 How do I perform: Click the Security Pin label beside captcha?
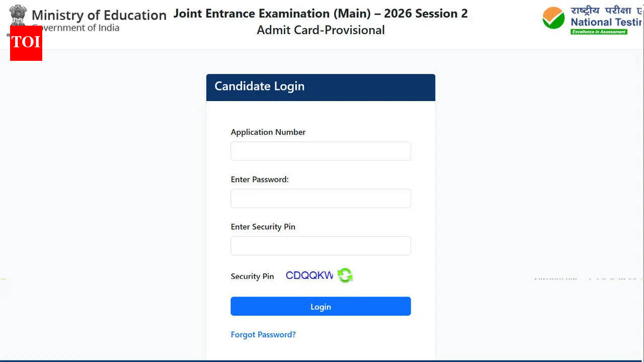point(252,276)
